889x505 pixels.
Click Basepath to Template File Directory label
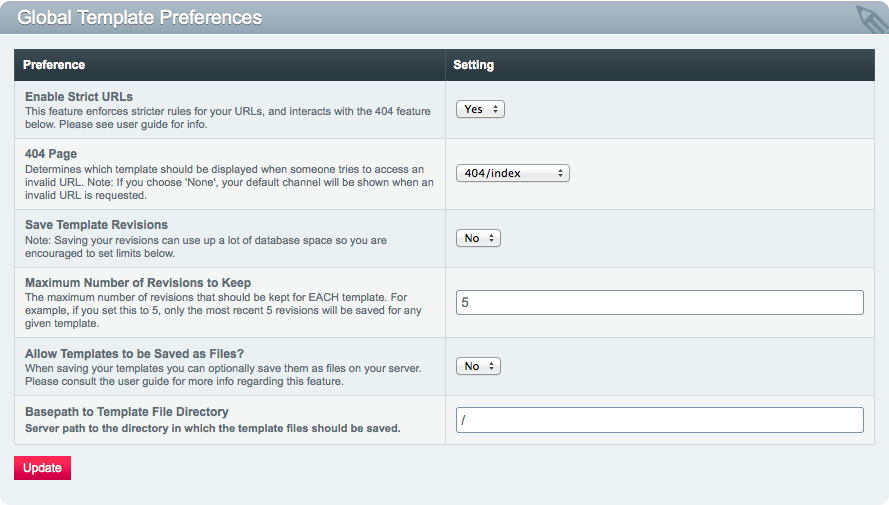pos(127,412)
